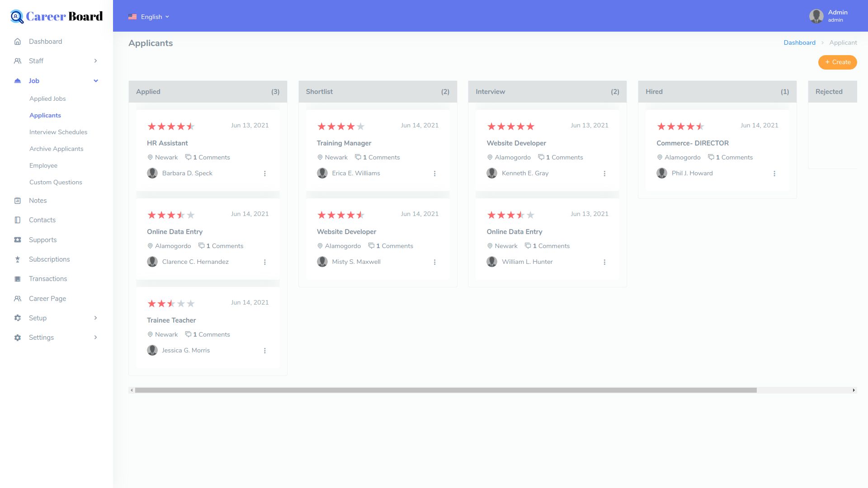868x488 pixels.
Task: Click the Subscriptions icon in sidebar
Action: click(18, 259)
